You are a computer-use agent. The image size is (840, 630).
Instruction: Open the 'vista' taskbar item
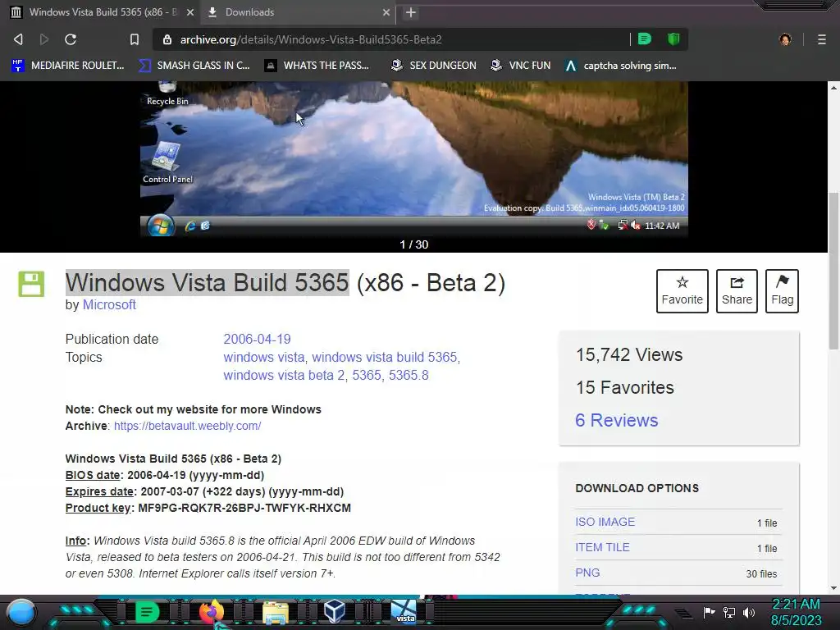coord(404,612)
